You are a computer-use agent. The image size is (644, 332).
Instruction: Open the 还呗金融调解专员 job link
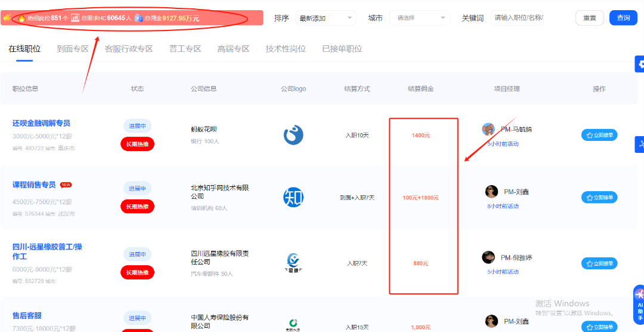(x=41, y=123)
